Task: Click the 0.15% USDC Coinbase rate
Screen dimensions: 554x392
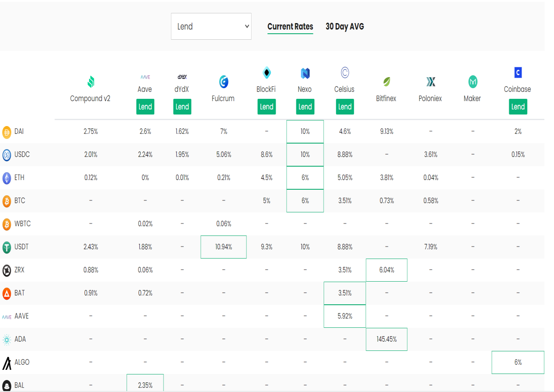Action: [518, 155]
